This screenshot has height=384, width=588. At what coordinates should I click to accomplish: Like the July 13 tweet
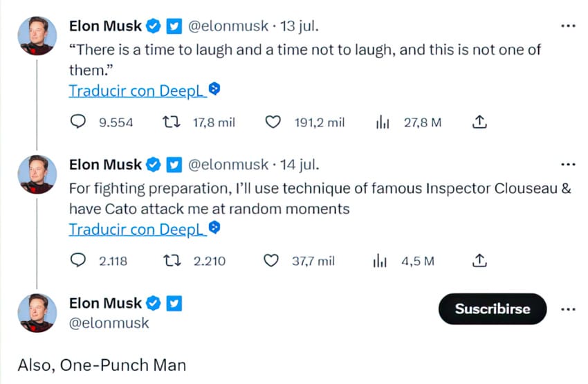(x=274, y=122)
